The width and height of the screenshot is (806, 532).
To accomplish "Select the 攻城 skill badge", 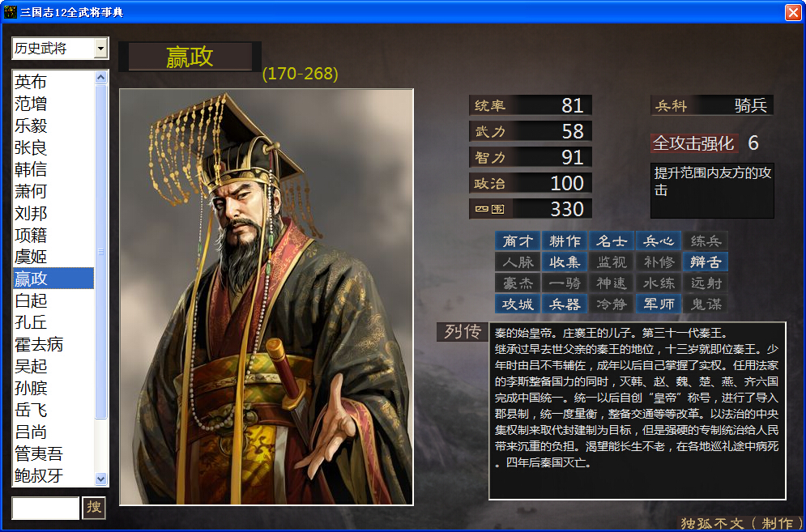I will coord(517,304).
